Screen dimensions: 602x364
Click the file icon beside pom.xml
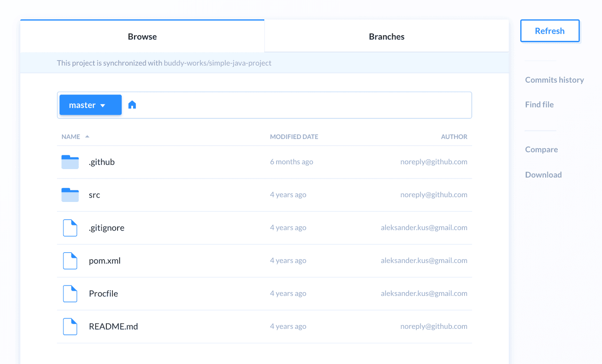(70, 260)
